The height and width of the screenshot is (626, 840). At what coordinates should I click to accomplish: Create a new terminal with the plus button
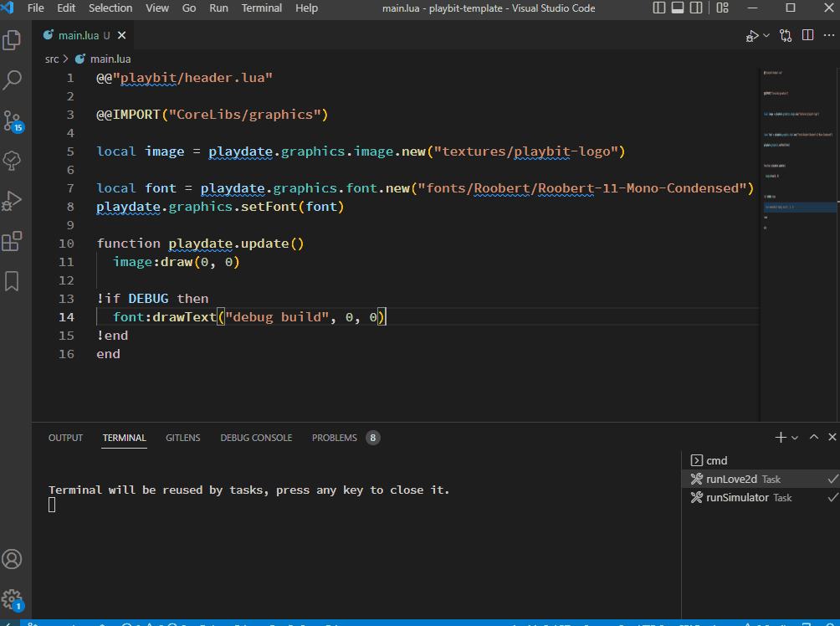[781, 436]
